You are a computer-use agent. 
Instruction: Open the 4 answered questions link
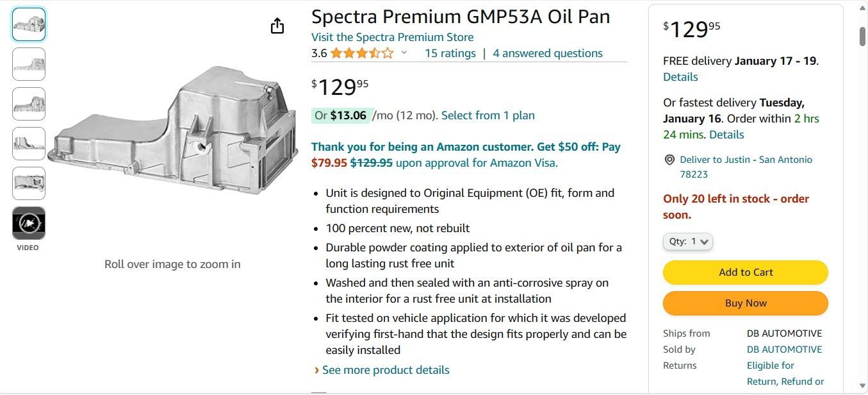pyautogui.click(x=548, y=53)
